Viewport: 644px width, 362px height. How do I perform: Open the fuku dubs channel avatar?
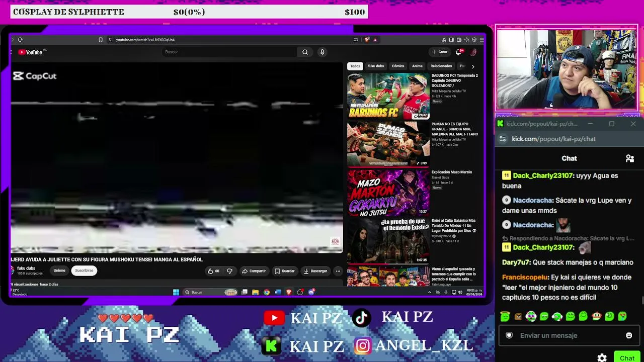(x=13, y=270)
